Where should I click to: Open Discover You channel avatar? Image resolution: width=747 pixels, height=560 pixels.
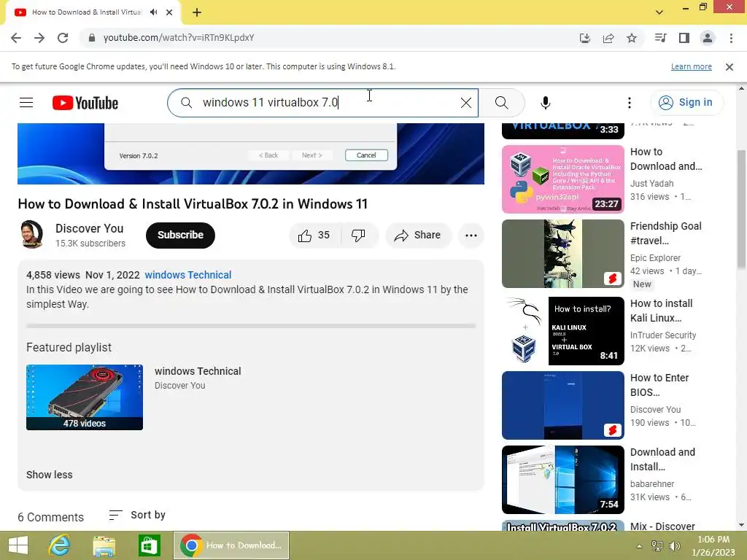[31, 235]
